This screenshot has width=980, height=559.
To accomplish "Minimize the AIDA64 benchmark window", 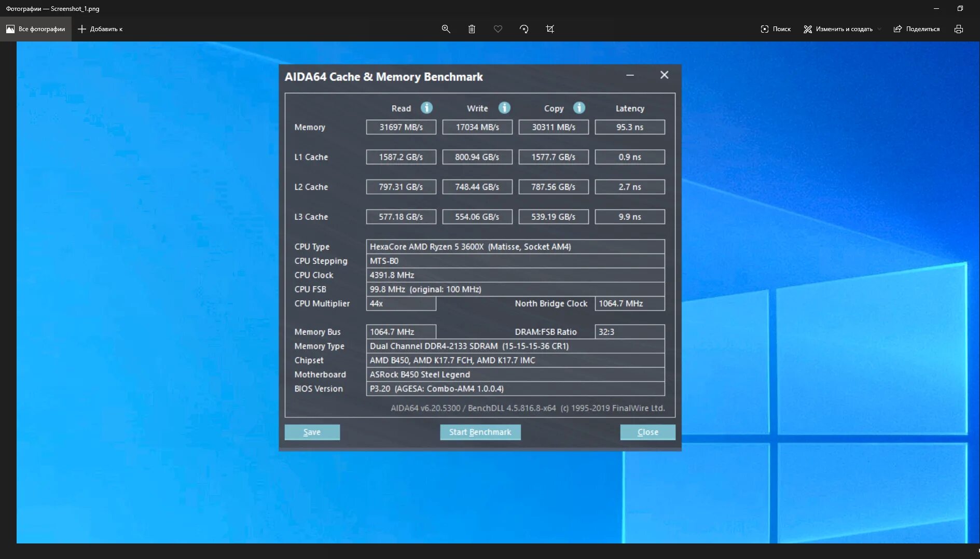I will 630,75.
